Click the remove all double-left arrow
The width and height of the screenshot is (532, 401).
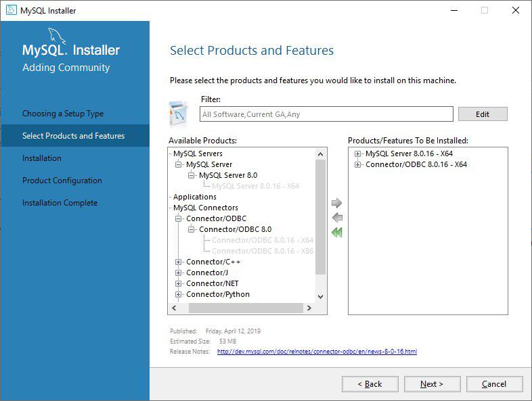click(337, 233)
